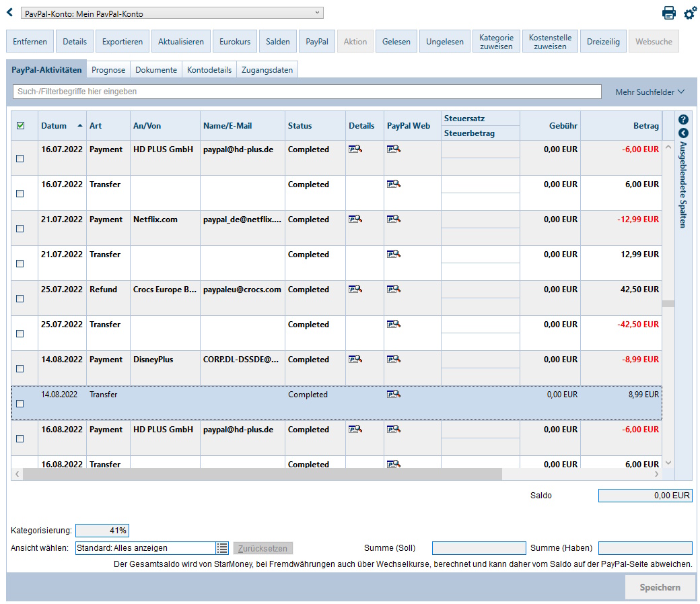The image size is (700, 604).
Task: Click the Eurokurs button
Action: click(235, 41)
